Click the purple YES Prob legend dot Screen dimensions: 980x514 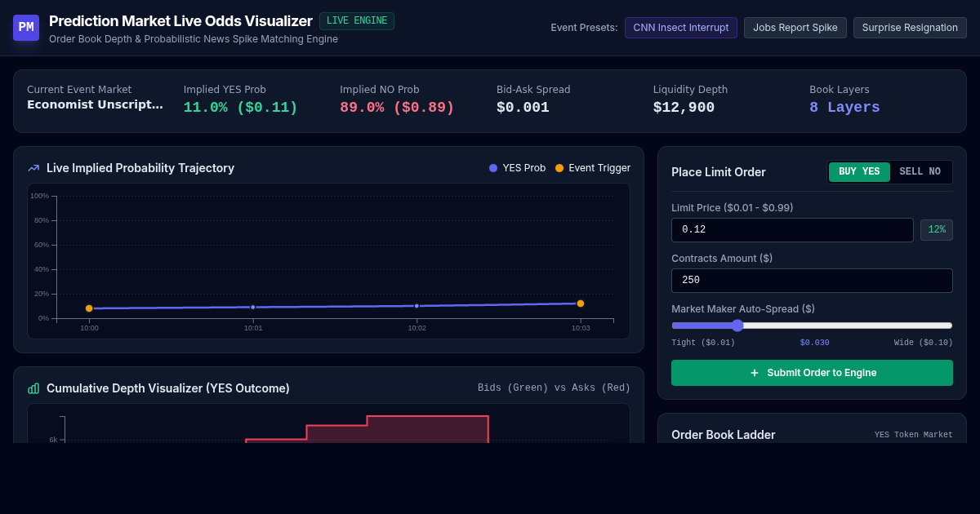point(493,168)
